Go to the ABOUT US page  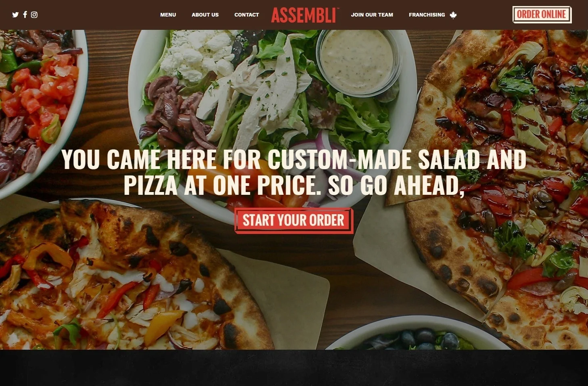click(x=205, y=15)
